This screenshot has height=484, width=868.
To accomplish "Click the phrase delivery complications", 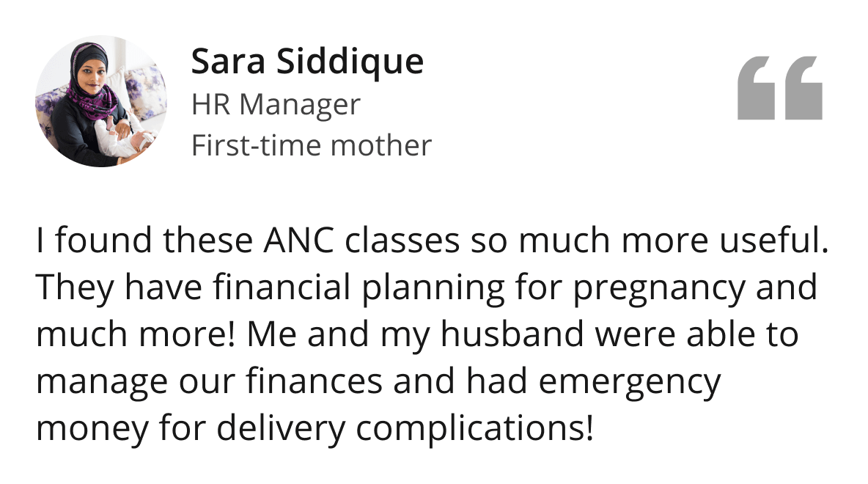I will [405, 429].
